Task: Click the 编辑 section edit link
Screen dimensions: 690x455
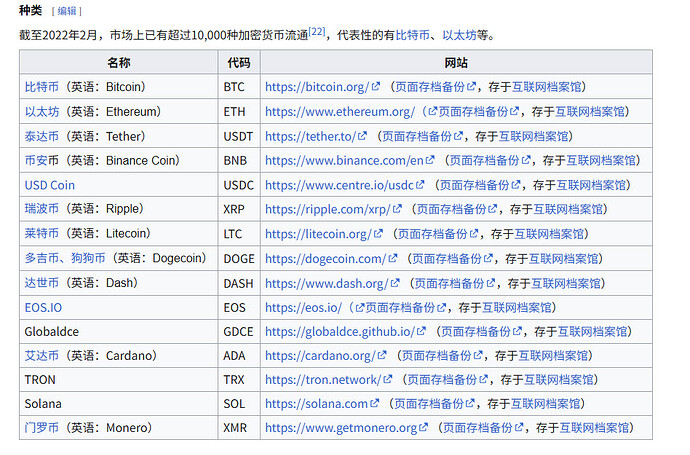Action: (x=67, y=11)
